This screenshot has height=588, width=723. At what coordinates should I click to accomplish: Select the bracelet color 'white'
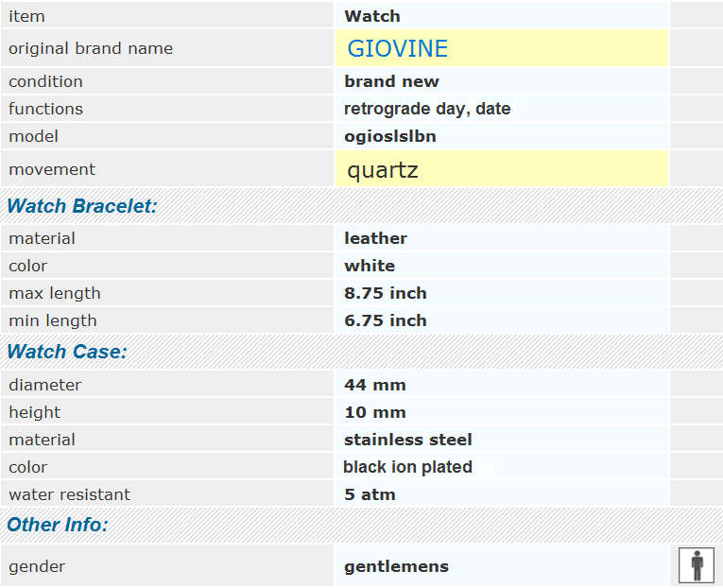[370, 266]
